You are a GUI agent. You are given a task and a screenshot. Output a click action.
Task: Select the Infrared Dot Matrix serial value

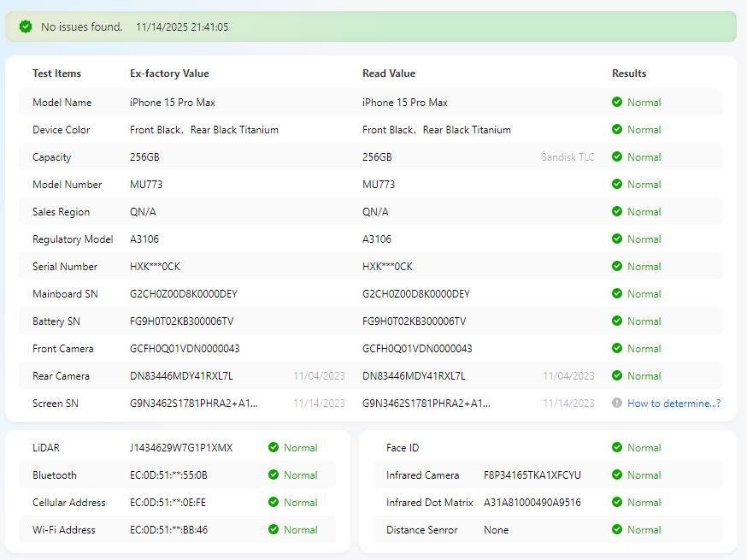(x=532, y=503)
